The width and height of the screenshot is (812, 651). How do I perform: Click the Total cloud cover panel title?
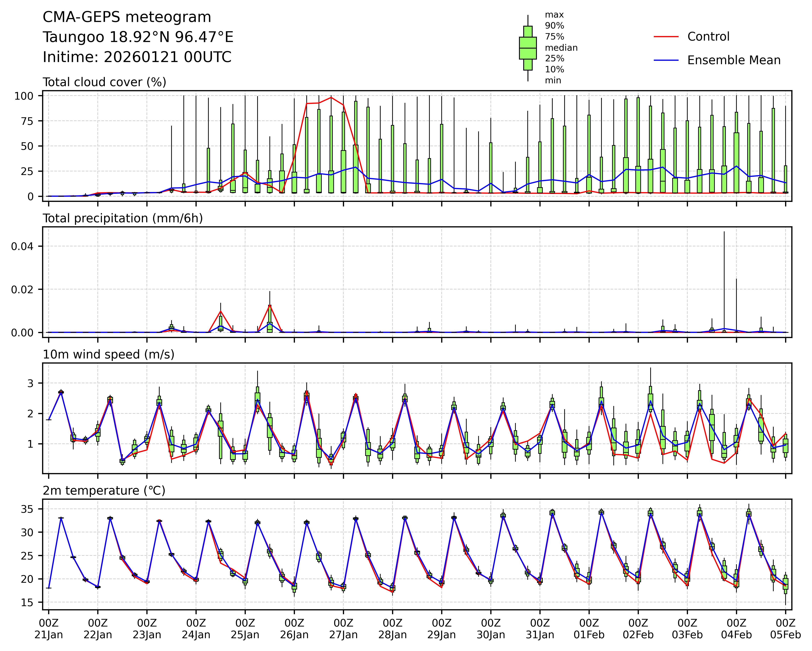tap(104, 82)
